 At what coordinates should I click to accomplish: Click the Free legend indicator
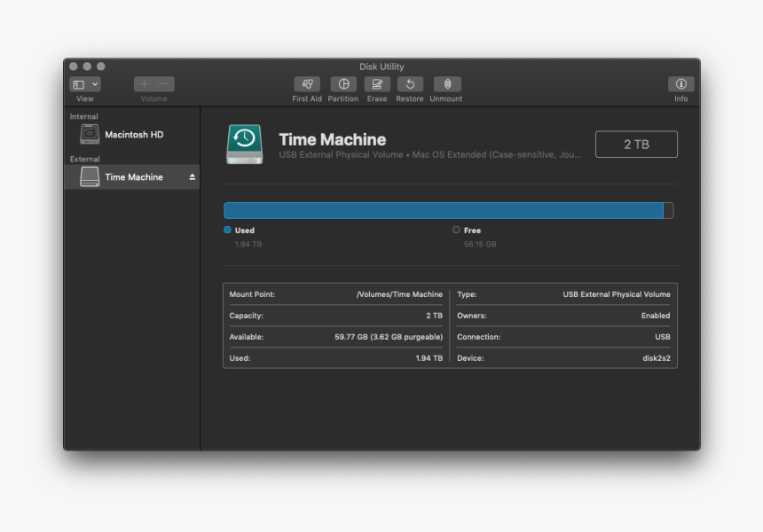tap(457, 230)
